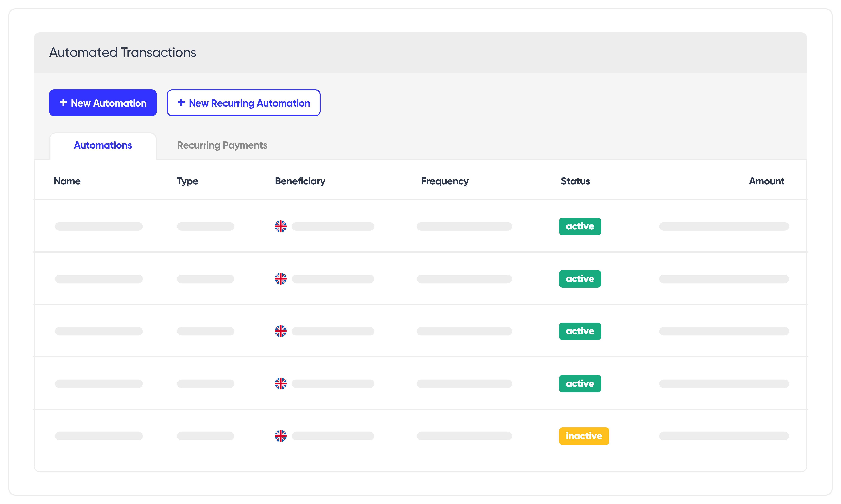Sort the table by Frequency column
Image resolution: width=841 pixels, height=504 pixels.
pyautogui.click(x=445, y=181)
